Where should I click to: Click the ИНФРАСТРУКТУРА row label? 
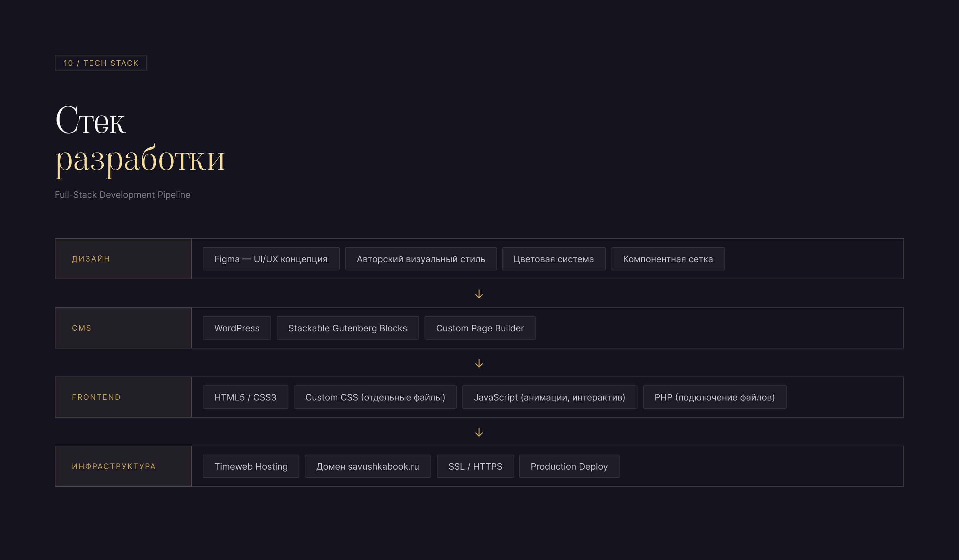click(114, 467)
